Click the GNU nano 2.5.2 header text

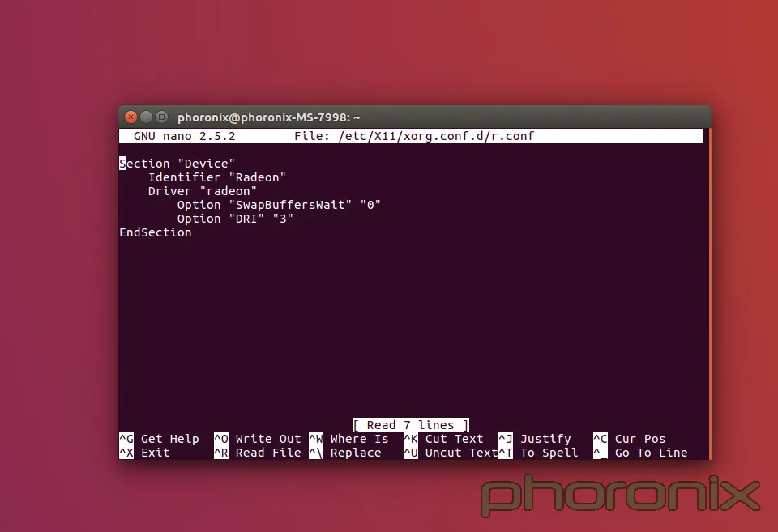tap(185, 136)
